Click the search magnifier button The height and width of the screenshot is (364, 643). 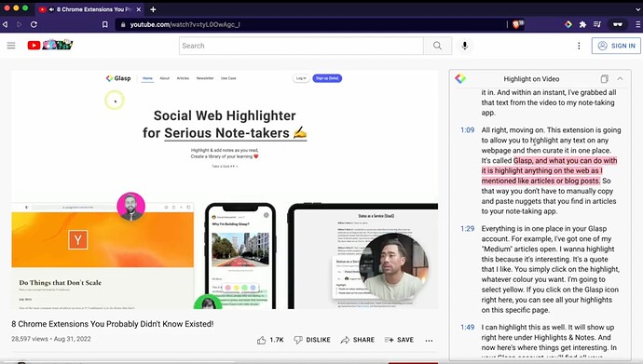(x=438, y=46)
